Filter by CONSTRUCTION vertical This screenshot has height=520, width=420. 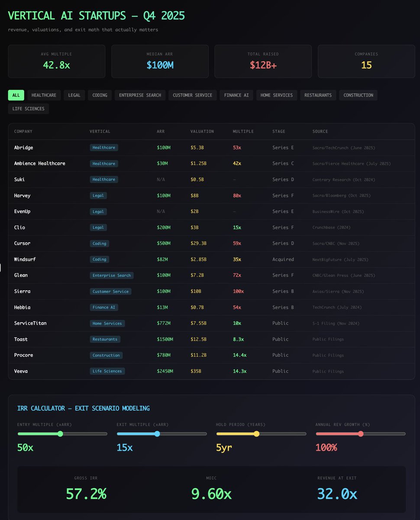coord(358,95)
